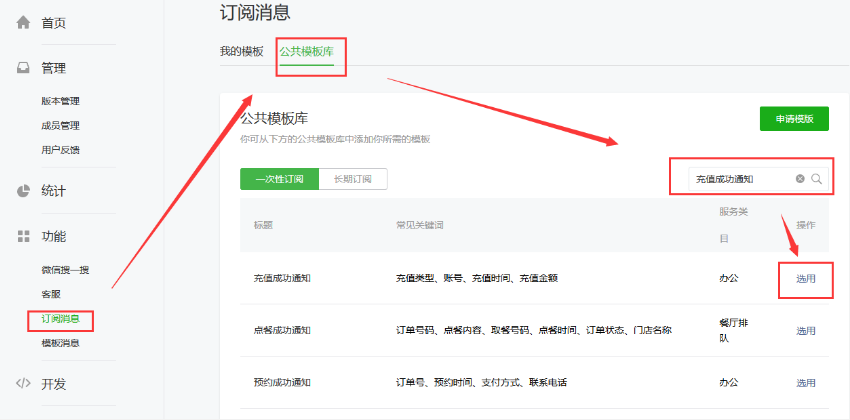Switch to 长期订阅 toggle
The image size is (850, 420).
[x=352, y=179]
